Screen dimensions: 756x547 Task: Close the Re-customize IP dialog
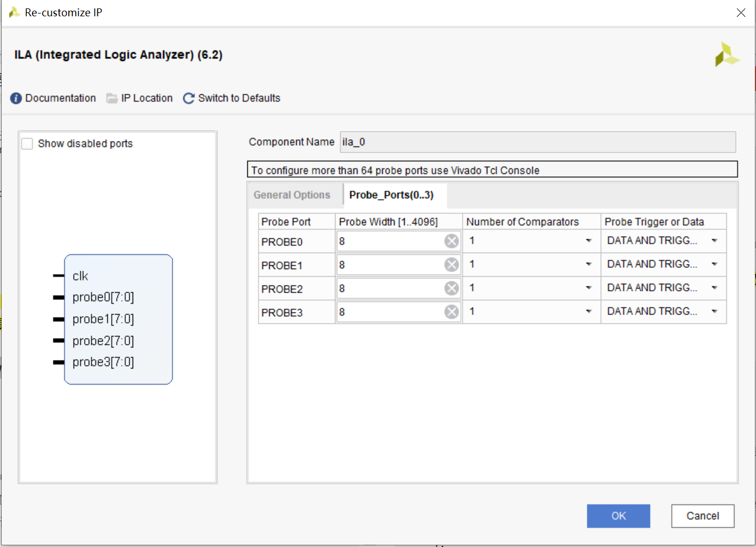741,12
